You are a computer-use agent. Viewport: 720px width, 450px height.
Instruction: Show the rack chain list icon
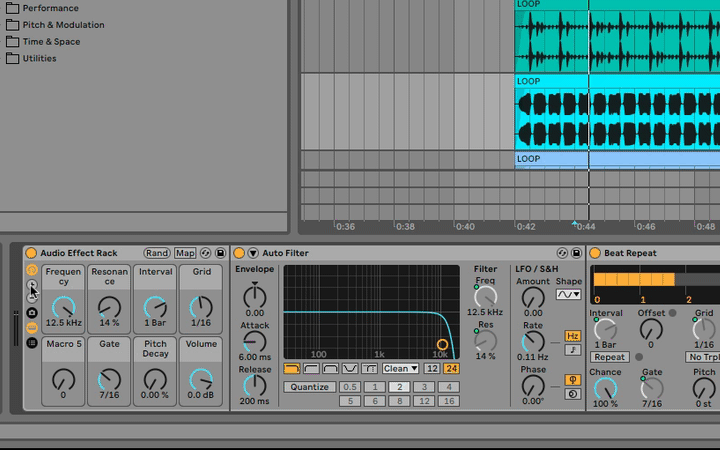32,342
